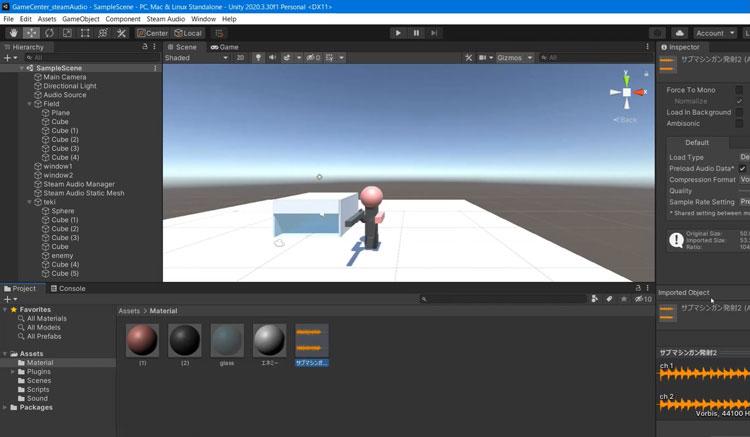Toggle scene lighting bulb icon
The height and width of the screenshot is (437, 750).
[258, 58]
